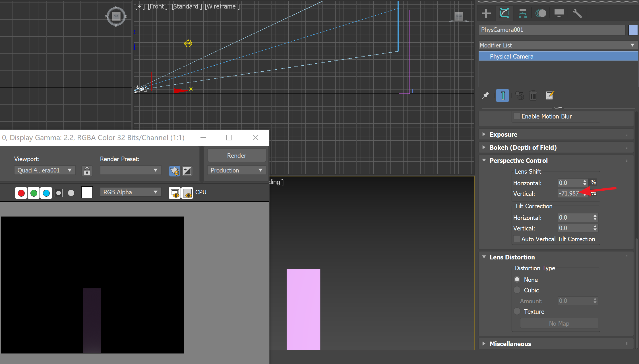Switch to Hierarchy command panel
The height and width of the screenshot is (364, 639).
click(522, 13)
